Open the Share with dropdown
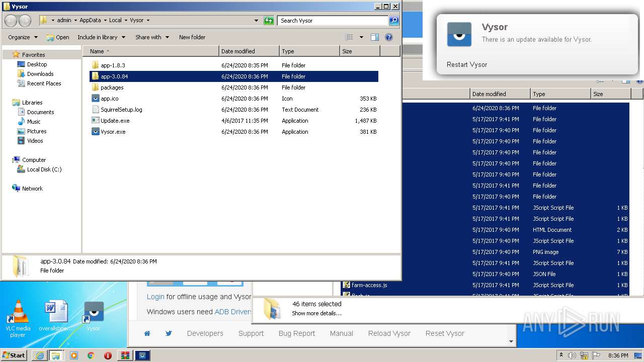 [152, 37]
